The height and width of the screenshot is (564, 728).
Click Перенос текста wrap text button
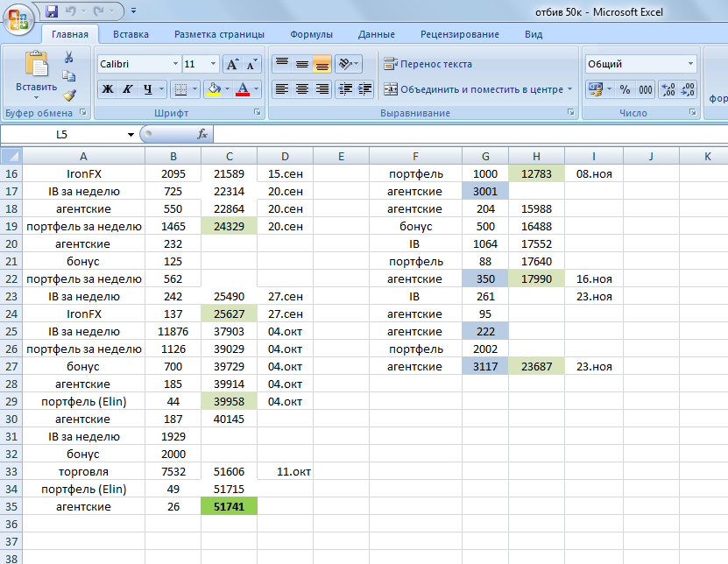coord(428,64)
